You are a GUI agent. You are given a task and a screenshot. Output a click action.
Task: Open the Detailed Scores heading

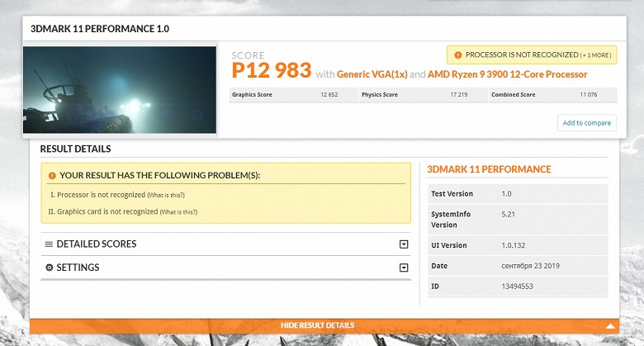click(96, 244)
